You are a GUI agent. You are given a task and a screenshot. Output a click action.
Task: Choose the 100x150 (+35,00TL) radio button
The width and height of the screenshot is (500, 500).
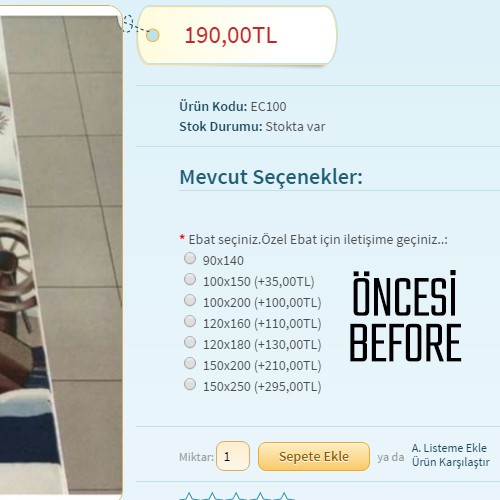pos(190,279)
